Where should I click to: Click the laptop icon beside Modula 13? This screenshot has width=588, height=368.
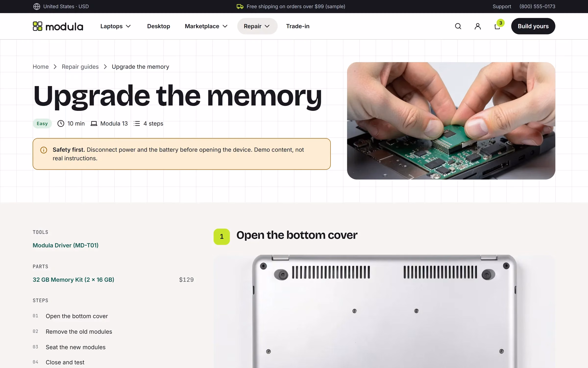(x=94, y=123)
